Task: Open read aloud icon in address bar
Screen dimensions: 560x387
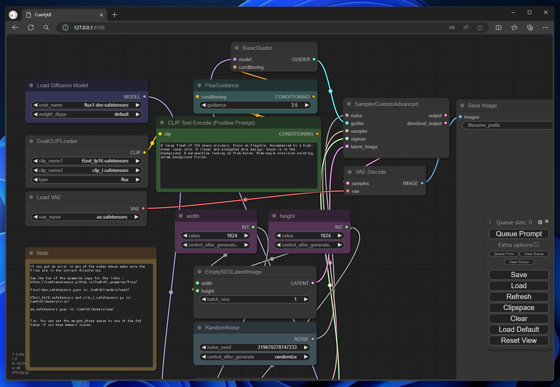Action: coord(466,27)
